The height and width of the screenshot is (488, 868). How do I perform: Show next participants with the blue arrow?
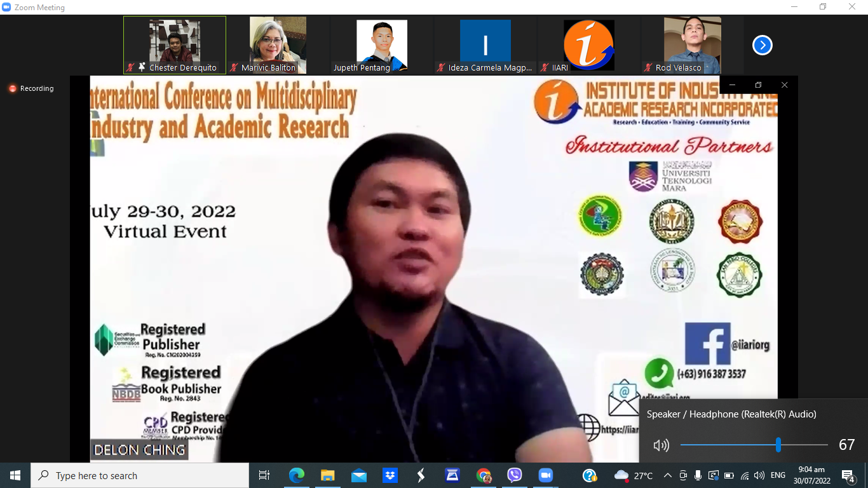762,45
